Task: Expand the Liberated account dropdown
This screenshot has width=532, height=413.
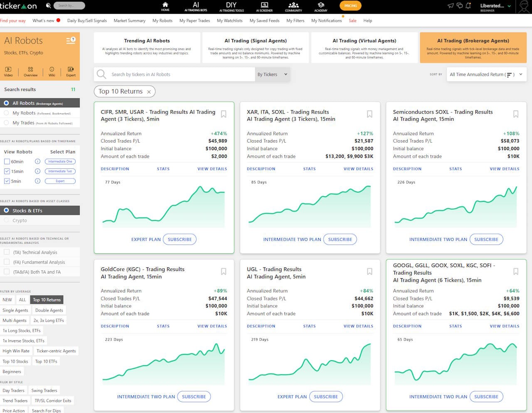Action: click(495, 6)
